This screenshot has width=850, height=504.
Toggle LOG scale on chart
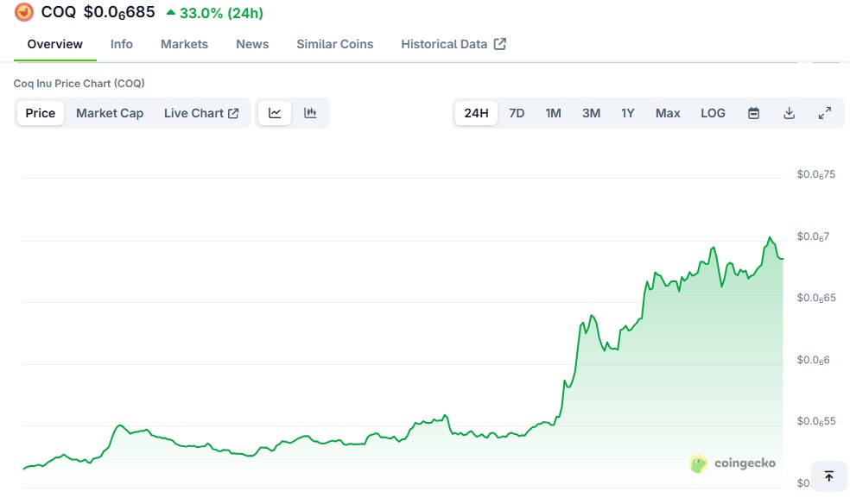[x=713, y=113]
